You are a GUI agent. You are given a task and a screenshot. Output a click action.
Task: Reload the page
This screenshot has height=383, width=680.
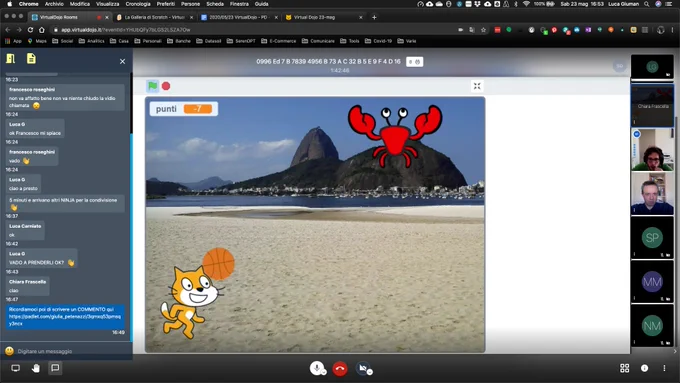30,30
